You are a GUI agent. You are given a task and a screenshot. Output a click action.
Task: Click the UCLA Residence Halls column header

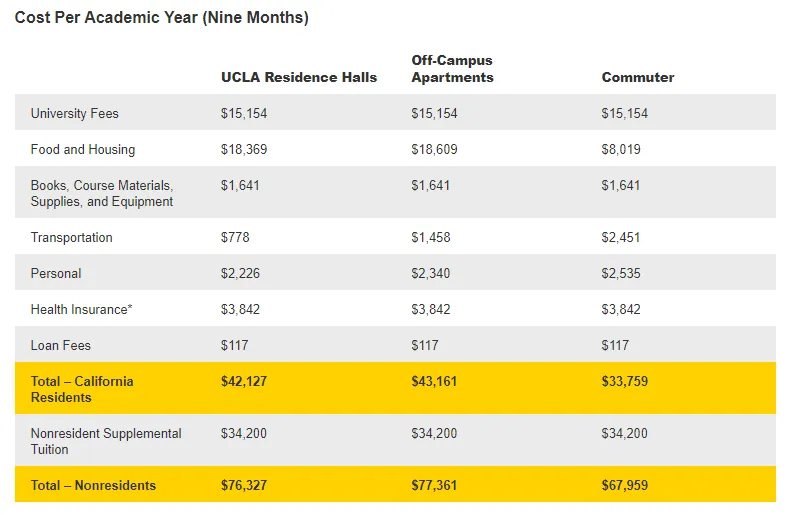tap(298, 77)
